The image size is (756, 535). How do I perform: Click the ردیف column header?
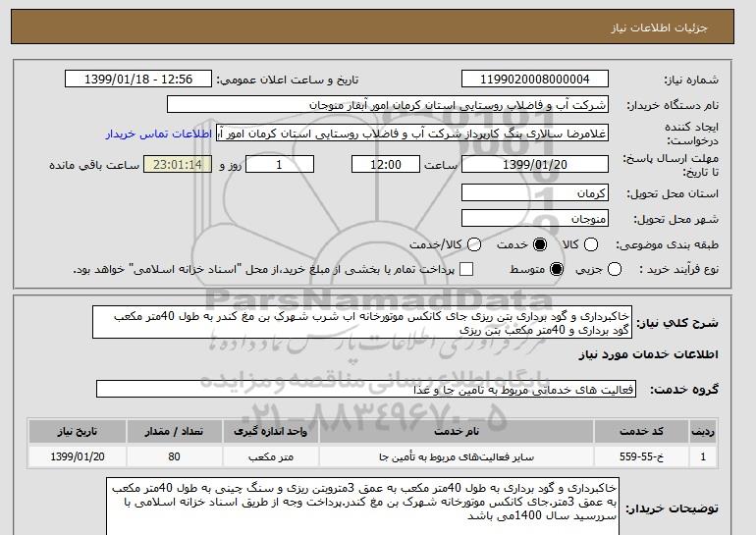click(703, 431)
